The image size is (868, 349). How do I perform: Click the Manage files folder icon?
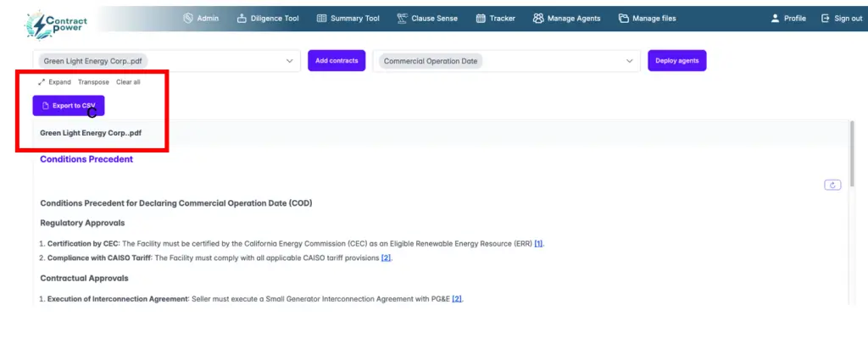[624, 19]
